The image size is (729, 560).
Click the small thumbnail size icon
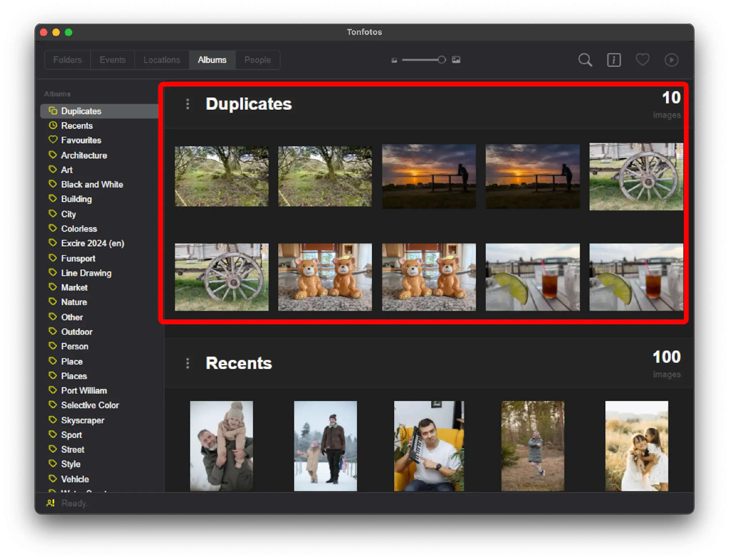pyautogui.click(x=394, y=60)
